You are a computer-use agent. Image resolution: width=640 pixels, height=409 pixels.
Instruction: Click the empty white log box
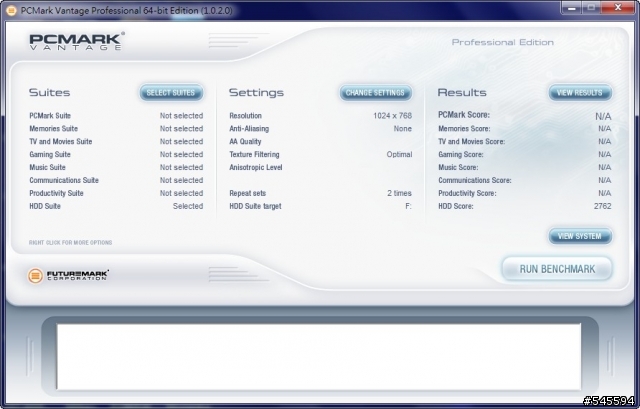318,357
